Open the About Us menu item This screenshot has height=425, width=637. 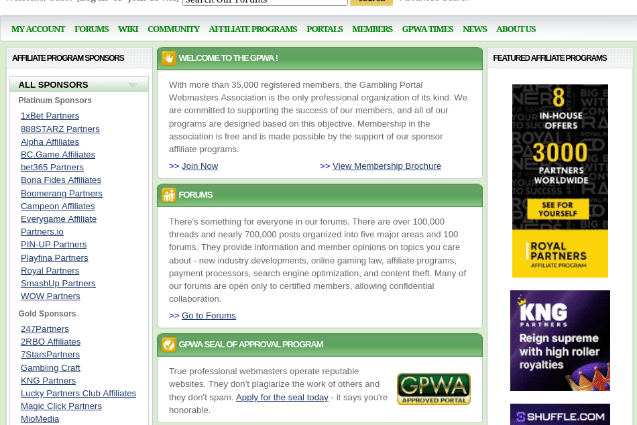tap(516, 29)
